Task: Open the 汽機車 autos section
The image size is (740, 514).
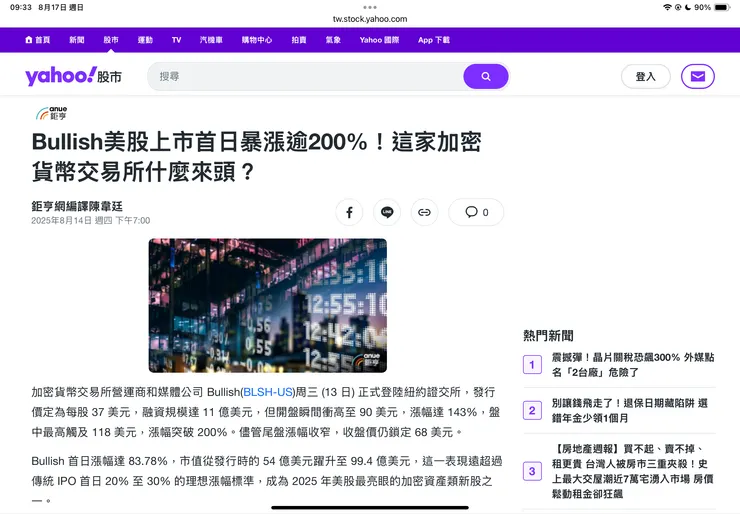Action: (x=211, y=40)
